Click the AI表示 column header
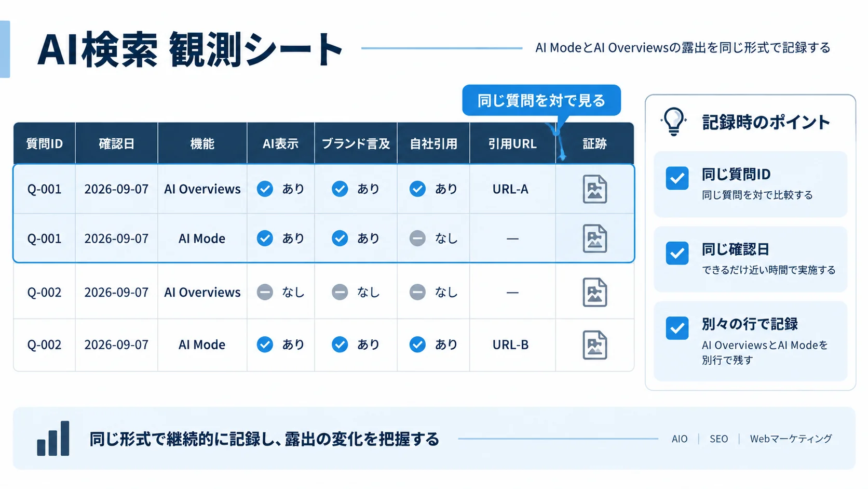Viewport: 868px width, 489px height. pyautogui.click(x=281, y=144)
